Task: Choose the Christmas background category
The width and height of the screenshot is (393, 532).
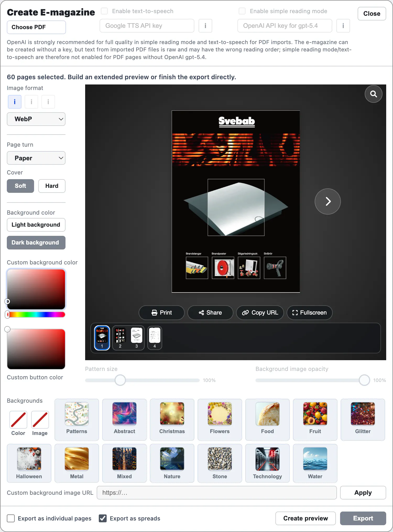Action: [172, 419]
